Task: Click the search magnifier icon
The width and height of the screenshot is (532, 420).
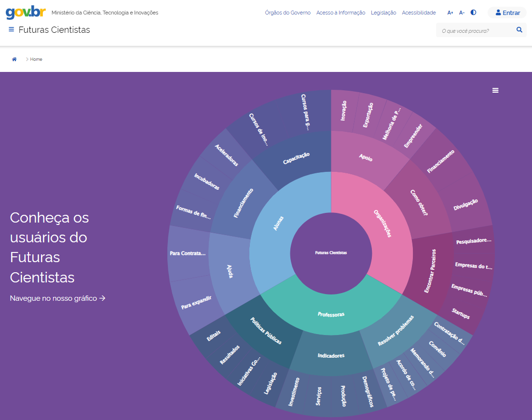Action: 519,30
